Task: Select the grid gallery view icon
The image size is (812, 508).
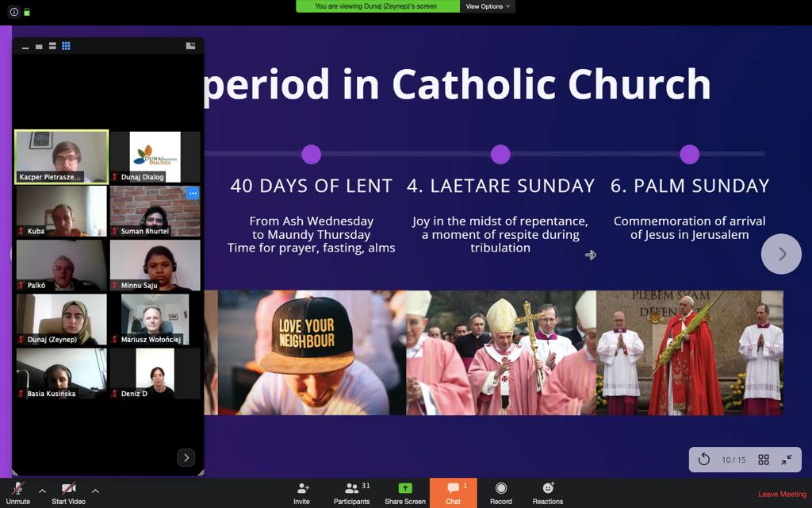Action: [x=66, y=46]
